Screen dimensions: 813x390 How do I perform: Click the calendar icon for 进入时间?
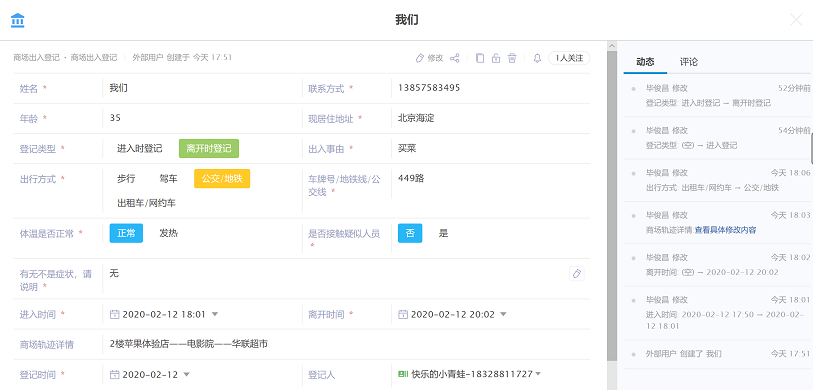[x=115, y=314]
